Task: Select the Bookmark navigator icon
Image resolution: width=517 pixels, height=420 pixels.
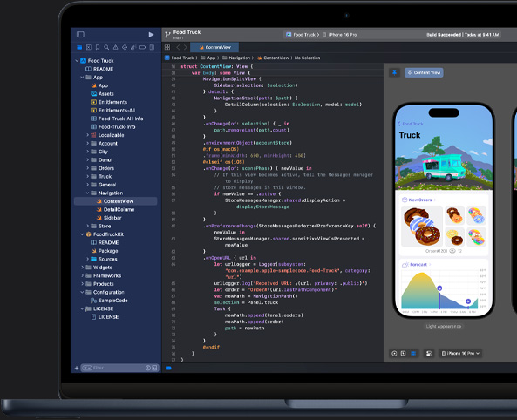Action: coord(98,47)
